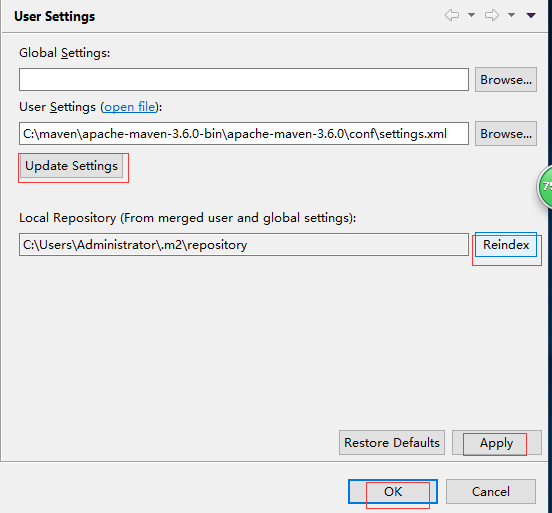Confirm the dialog with OK
The height and width of the screenshot is (513, 552).
[393, 492]
